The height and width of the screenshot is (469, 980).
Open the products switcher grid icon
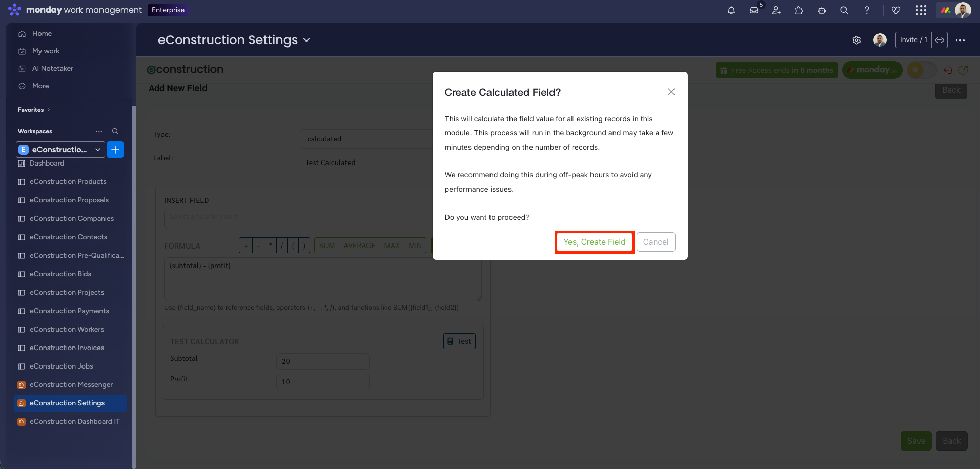[921, 10]
